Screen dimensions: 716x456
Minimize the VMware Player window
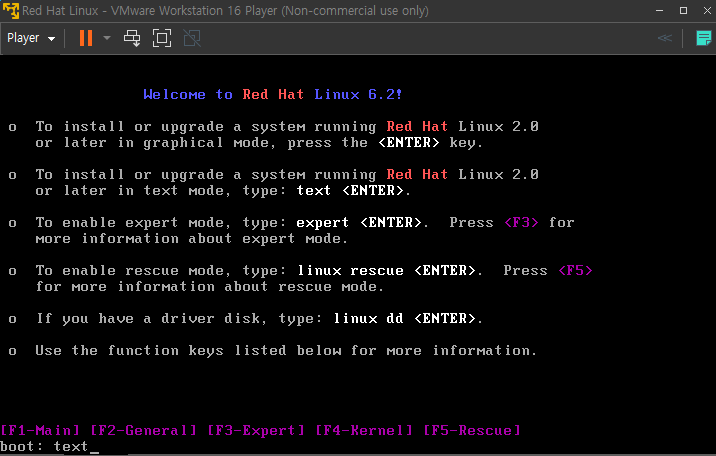pyautogui.click(x=659, y=10)
